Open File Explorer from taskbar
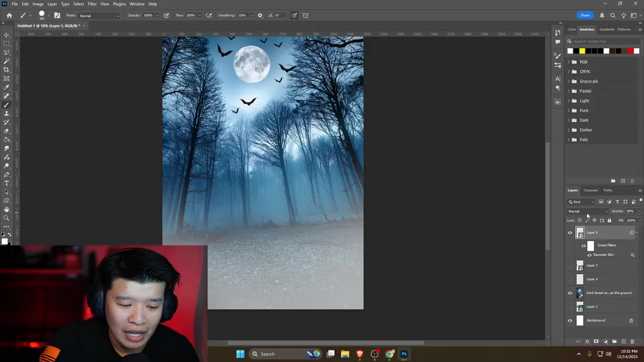This screenshot has height=362, width=644. (x=345, y=354)
